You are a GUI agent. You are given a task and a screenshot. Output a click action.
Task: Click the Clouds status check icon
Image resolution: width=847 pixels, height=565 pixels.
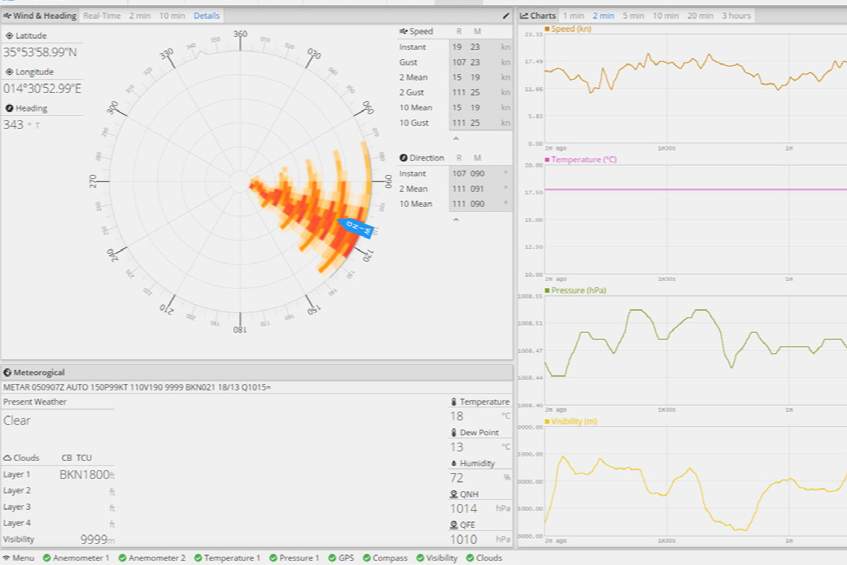point(471,558)
